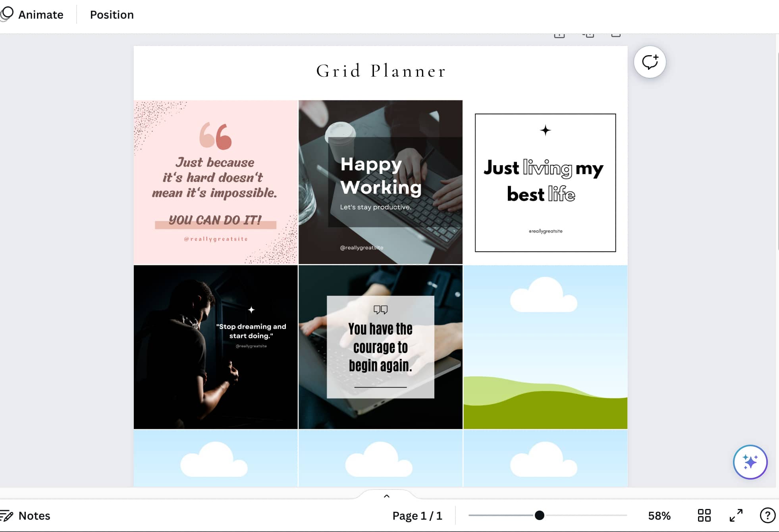The width and height of the screenshot is (779, 532).
Task: Enter fullscreen present mode
Action: click(x=736, y=515)
